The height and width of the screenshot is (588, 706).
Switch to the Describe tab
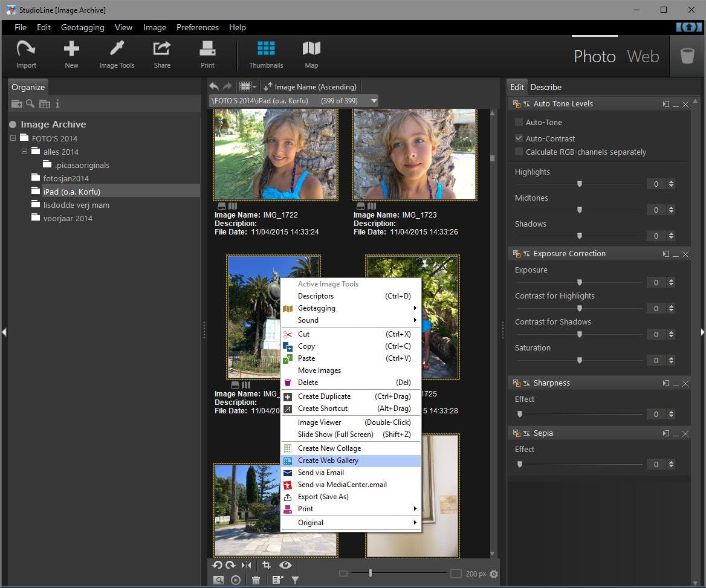(546, 87)
